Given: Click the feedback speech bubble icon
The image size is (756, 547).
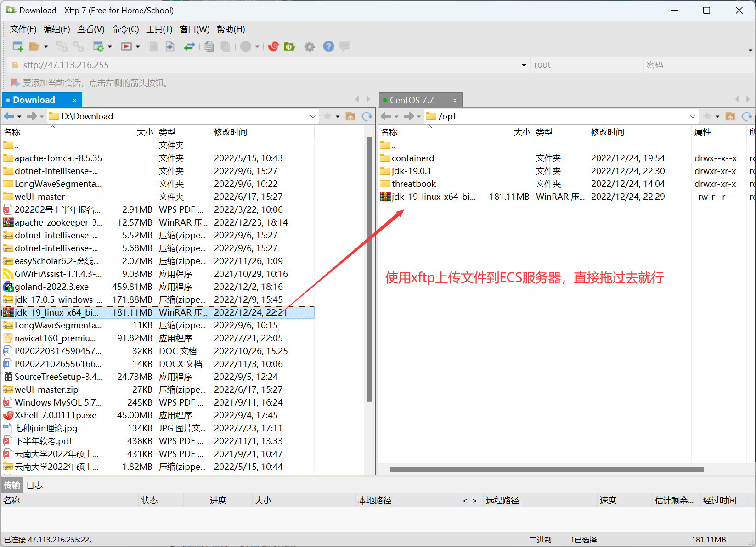Looking at the screenshot, I should (345, 46).
